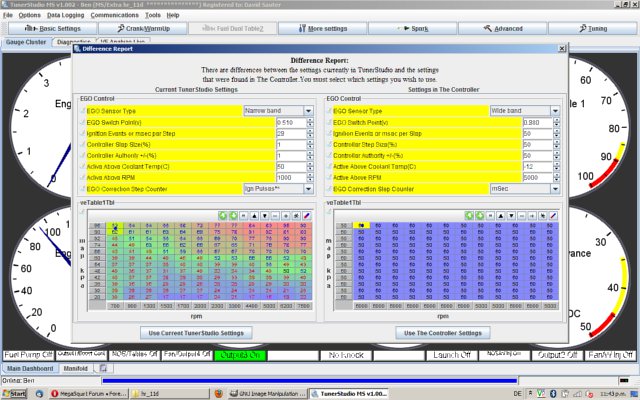Click Use Current TunerStudio Settings button
Viewport: 640px width, 400px height.
click(194, 332)
